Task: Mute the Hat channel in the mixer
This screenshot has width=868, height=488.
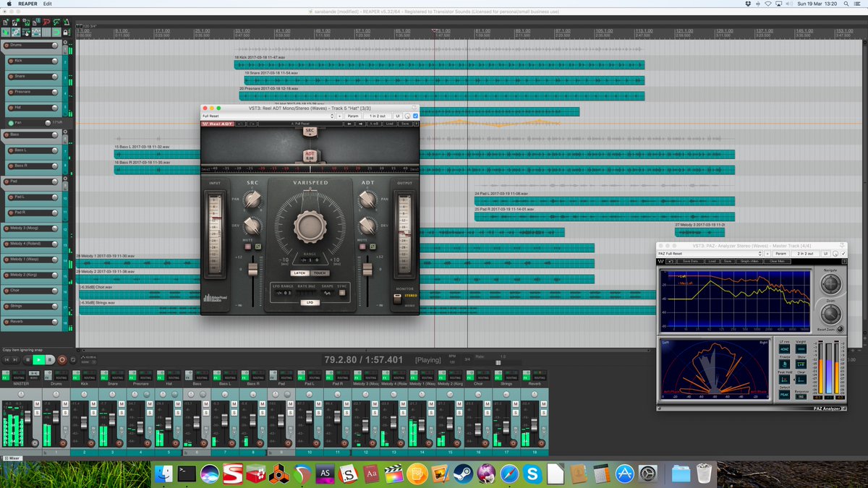Action: 178,403
